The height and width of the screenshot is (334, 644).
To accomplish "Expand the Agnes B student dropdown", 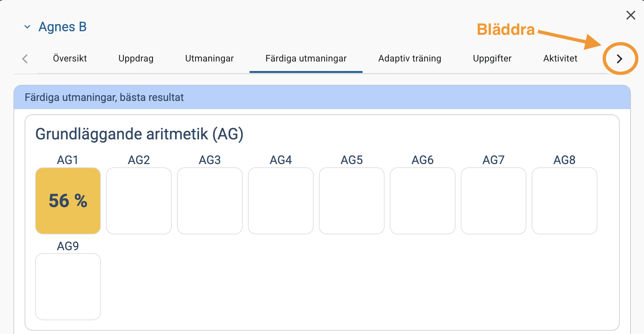I will coord(27,27).
